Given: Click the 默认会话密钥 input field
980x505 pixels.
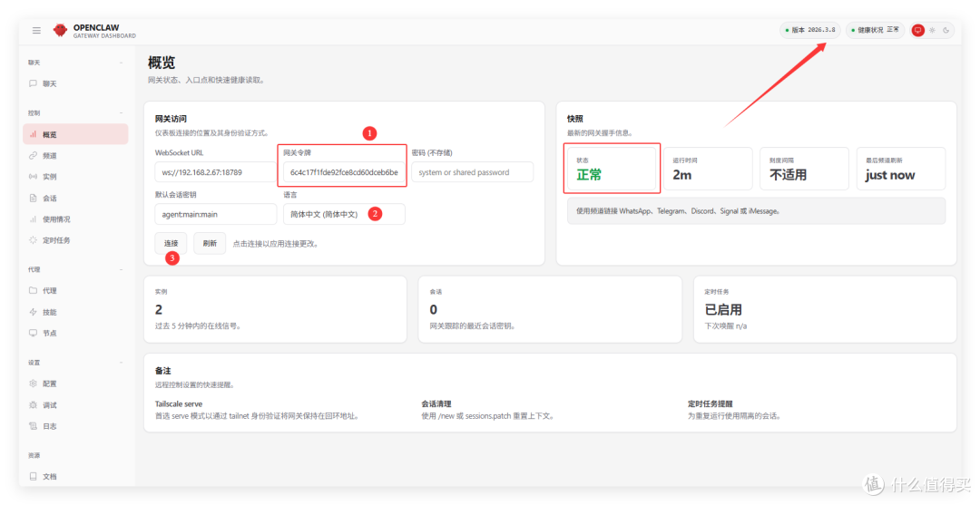Looking at the screenshot, I should click(216, 214).
